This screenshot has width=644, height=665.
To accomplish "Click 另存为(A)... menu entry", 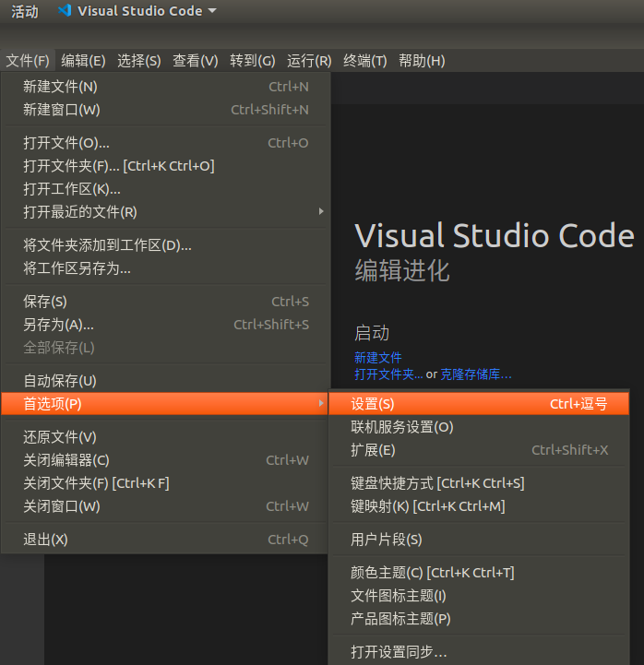I will point(166,325).
